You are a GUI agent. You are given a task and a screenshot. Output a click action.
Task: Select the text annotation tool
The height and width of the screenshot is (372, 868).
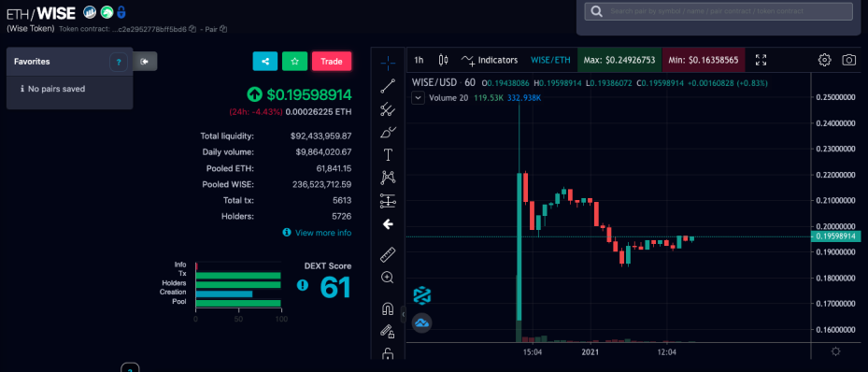click(x=388, y=154)
